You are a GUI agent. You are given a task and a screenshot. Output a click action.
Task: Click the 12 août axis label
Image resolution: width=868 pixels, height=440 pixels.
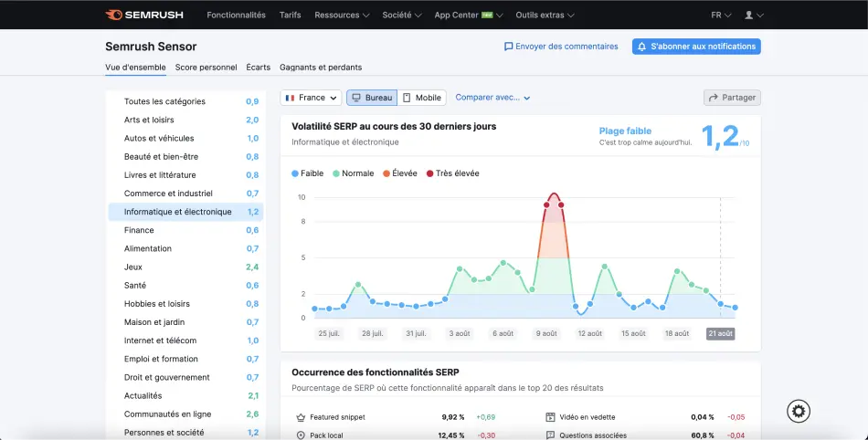[590, 333]
